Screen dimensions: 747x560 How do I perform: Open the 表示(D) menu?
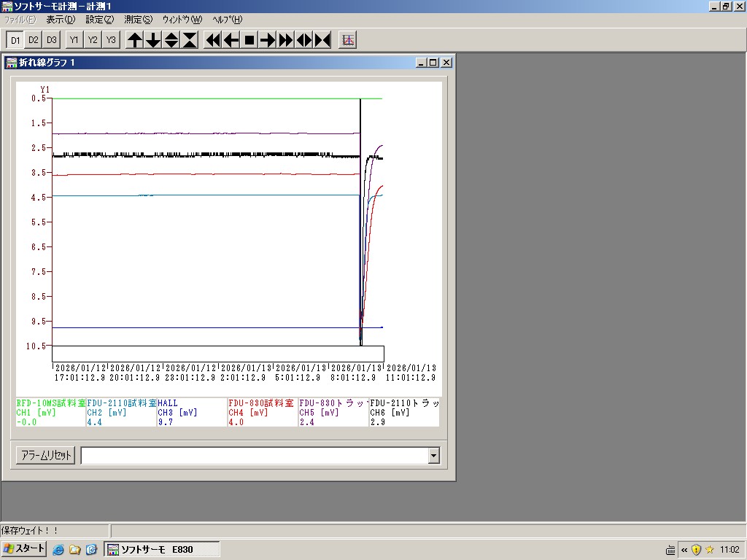pos(60,20)
